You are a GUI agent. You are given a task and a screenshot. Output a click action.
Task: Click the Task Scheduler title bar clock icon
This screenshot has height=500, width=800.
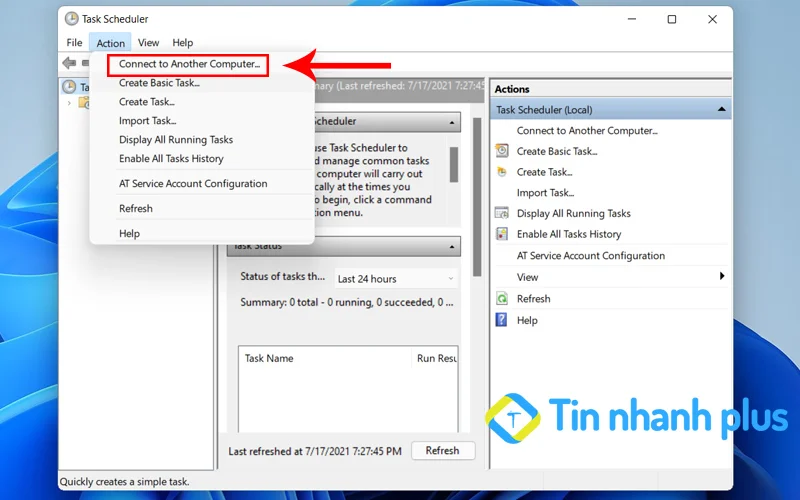[71, 19]
